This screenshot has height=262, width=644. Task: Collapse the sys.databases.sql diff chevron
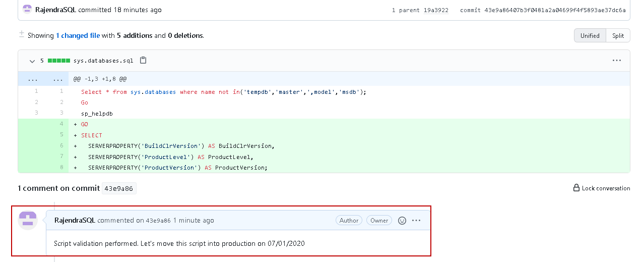click(32, 61)
